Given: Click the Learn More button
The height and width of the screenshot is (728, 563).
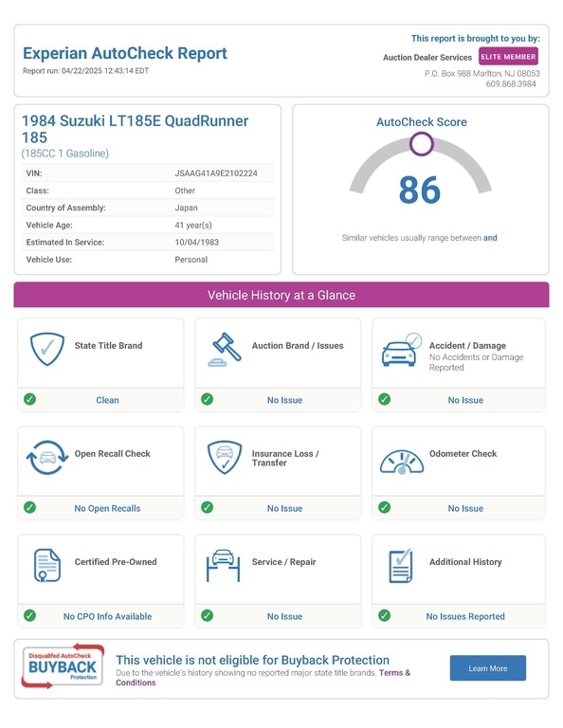Looking at the screenshot, I should [x=488, y=668].
